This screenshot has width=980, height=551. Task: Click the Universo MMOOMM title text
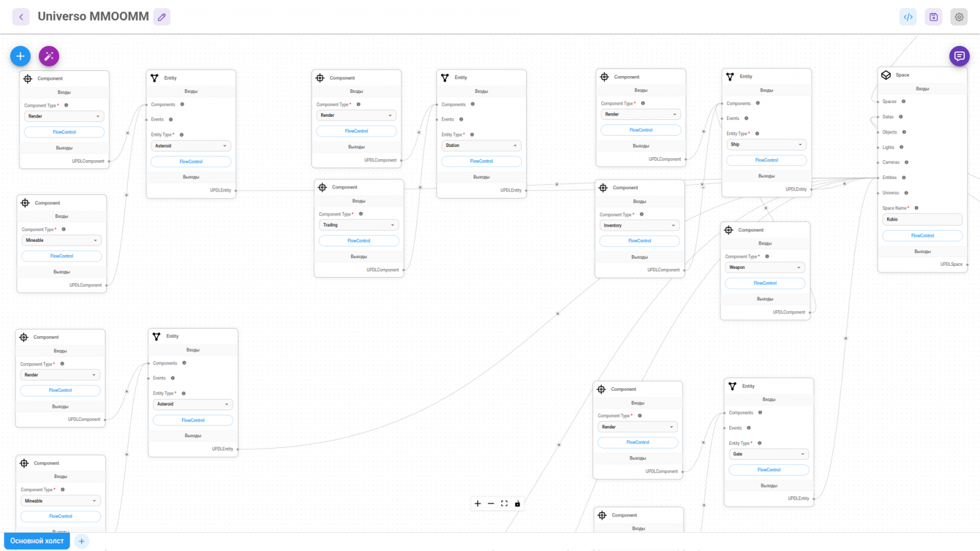pyautogui.click(x=94, y=16)
